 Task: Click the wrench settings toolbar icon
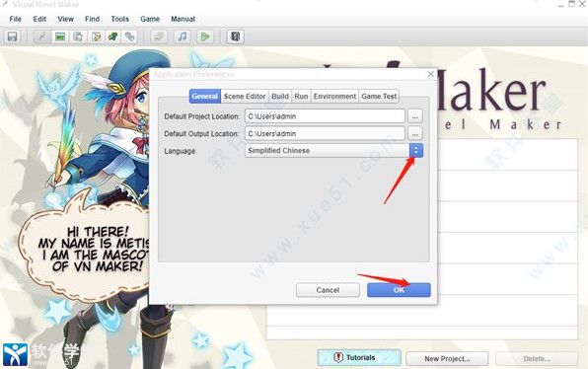pos(41,37)
